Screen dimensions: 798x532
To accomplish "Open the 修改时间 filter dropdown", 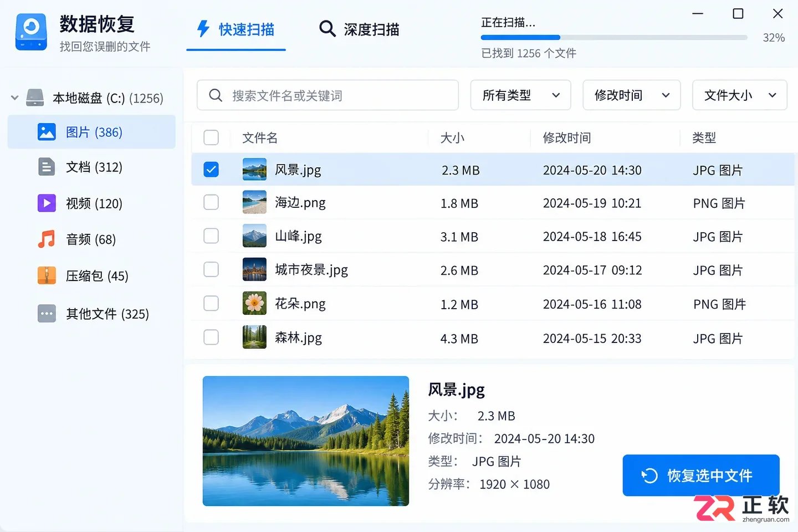I will pos(631,95).
